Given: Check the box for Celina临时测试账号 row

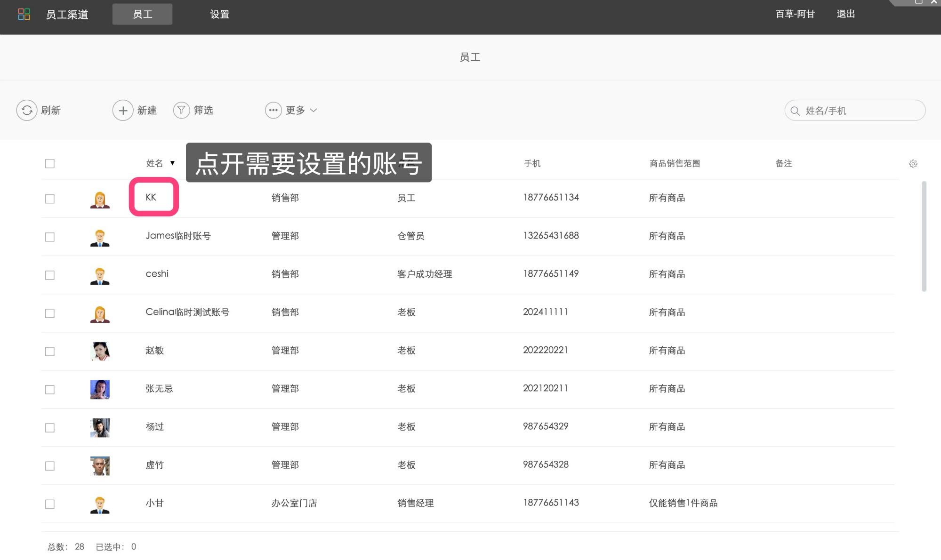Looking at the screenshot, I should pos(50,313).
